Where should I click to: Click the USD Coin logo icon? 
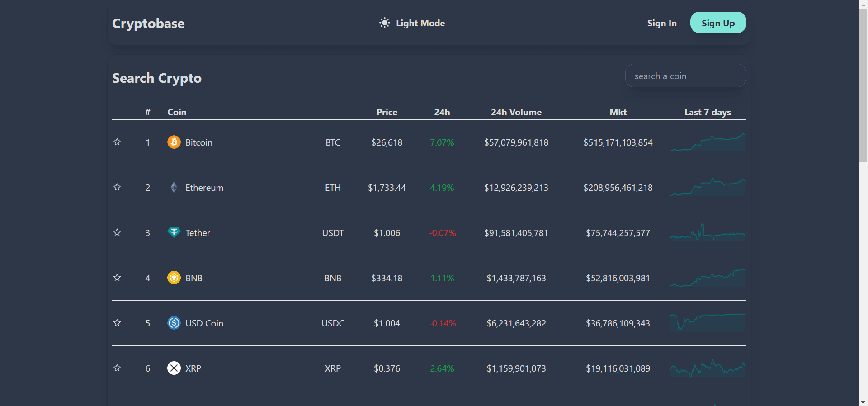point(174,323)
